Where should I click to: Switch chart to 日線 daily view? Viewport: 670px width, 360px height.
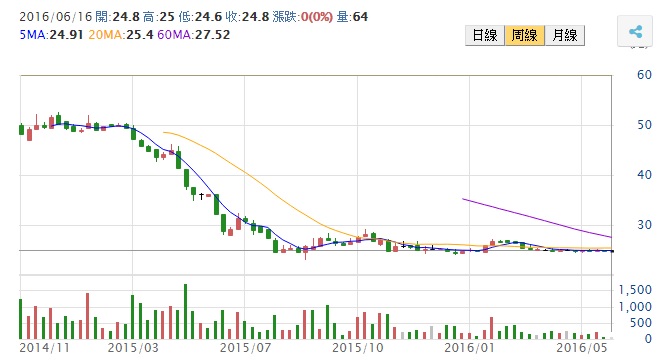tap(485, 35)
